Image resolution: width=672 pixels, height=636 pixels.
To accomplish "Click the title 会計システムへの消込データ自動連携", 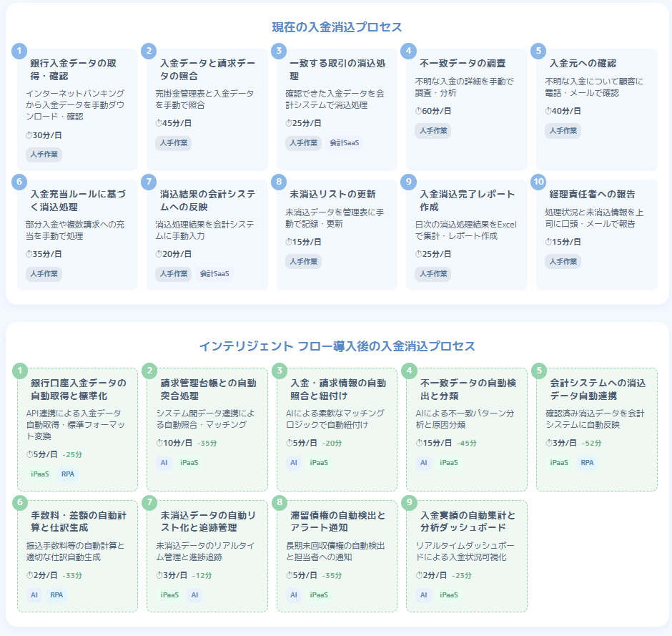I will (598, 389).
